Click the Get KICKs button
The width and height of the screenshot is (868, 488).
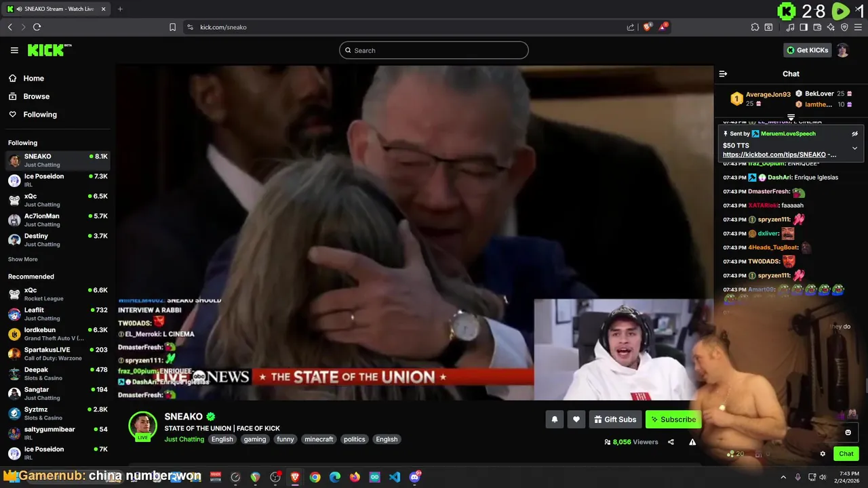[806, 50]
